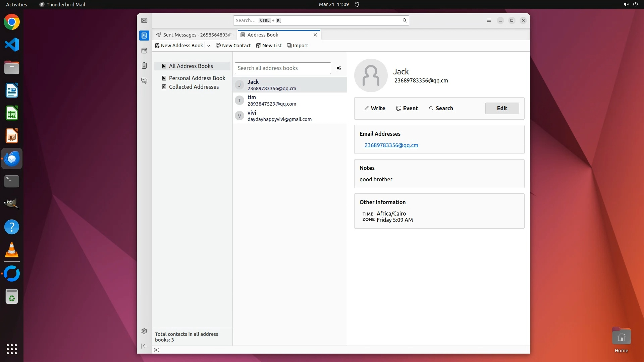Collapse the spaces toolbar

click(x=144, y=346)
